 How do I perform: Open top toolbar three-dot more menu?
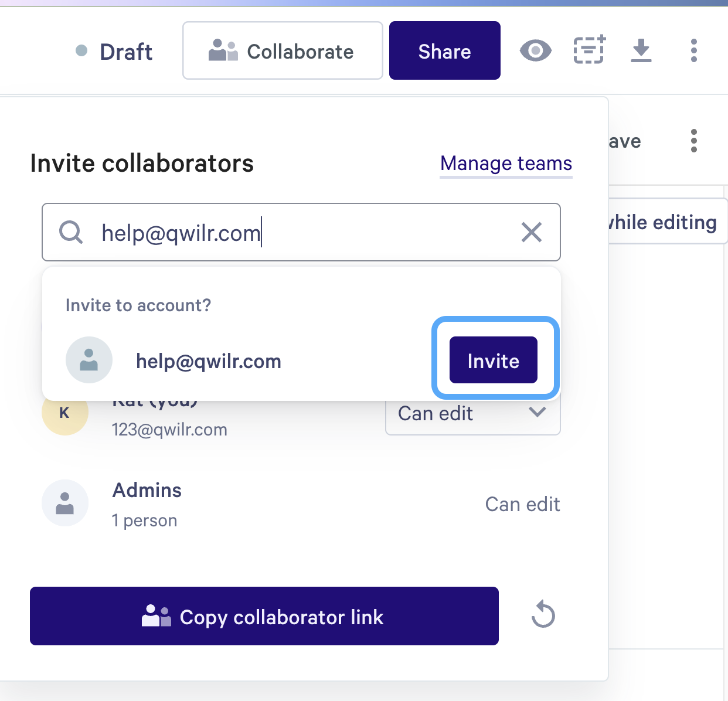(694, 51)
